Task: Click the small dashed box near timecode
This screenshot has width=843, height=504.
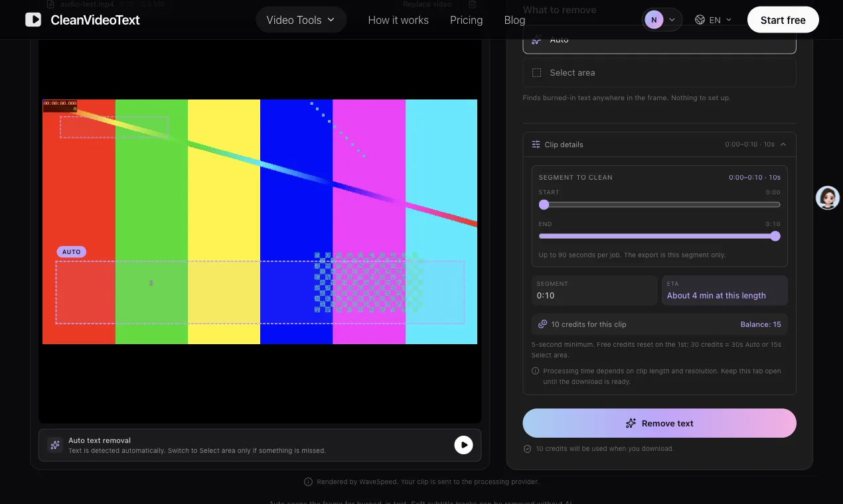Action: click(114, 127)
